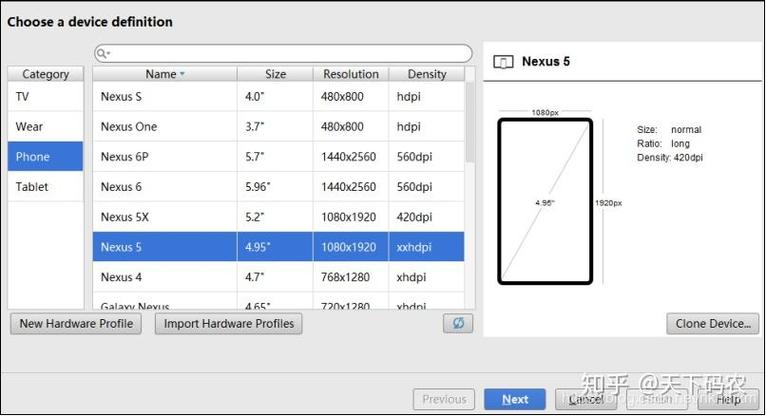Select the Nexus S device row
The image size is (766, 416).
pyautogui.click(x=278, y=97)
